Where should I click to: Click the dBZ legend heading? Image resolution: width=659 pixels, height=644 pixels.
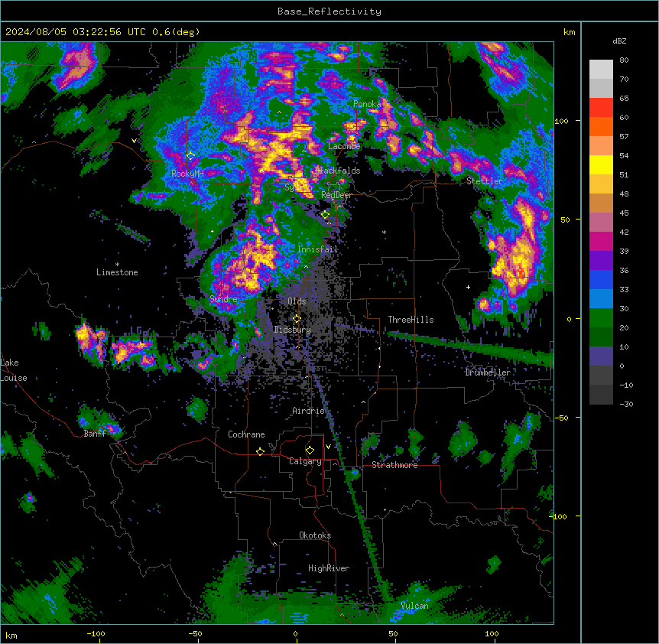click(619, 41)
